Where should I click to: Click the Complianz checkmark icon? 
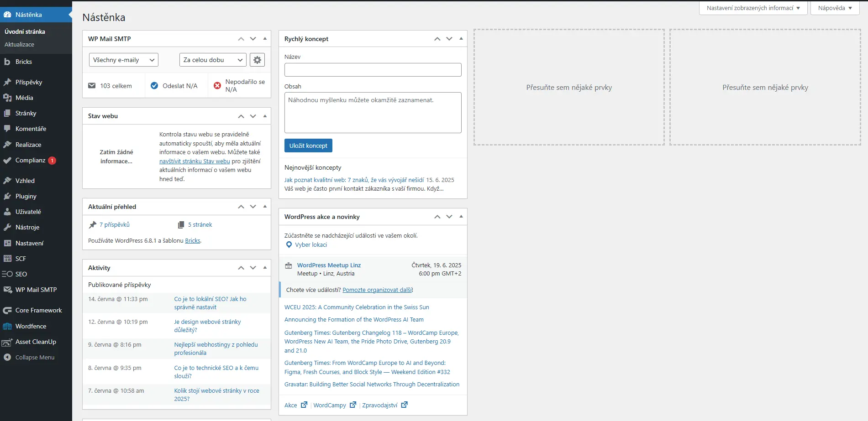coord(7,160)
